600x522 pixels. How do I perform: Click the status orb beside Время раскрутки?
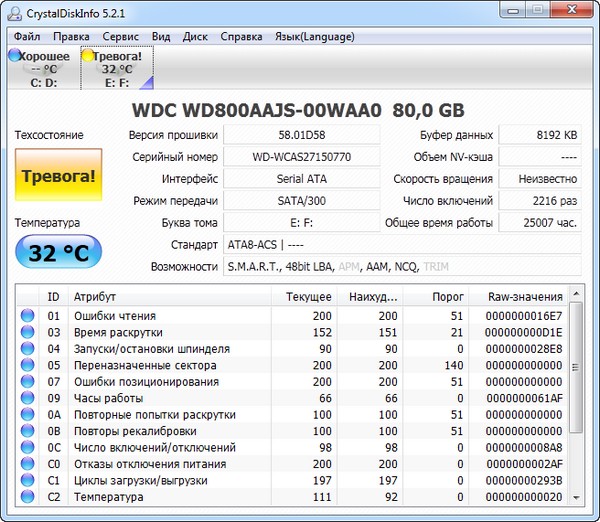point(27,332)
